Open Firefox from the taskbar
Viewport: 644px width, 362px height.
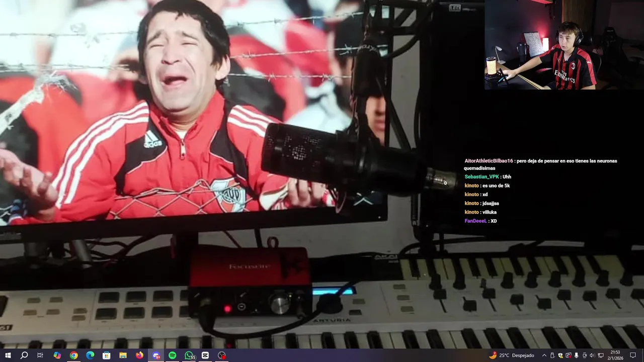139,355
